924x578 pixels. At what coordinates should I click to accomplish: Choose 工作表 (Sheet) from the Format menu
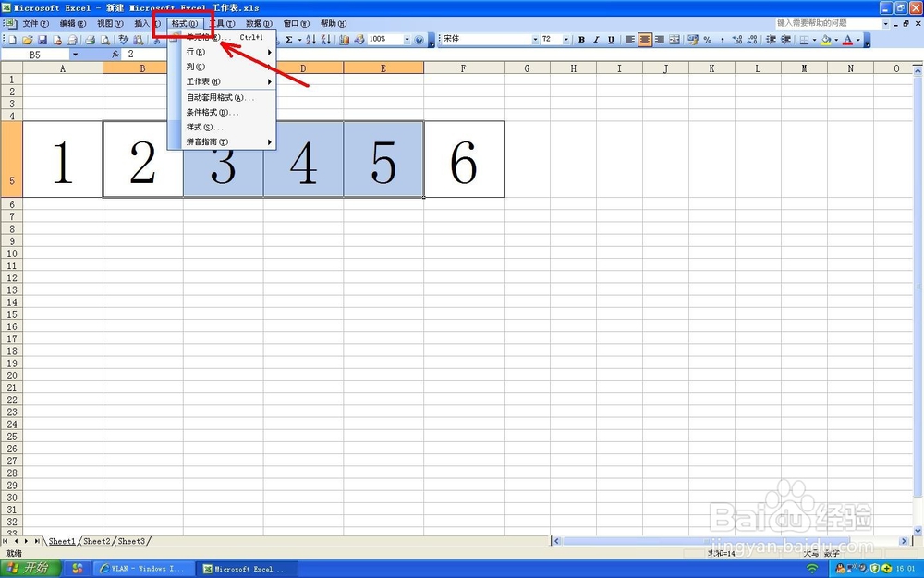(x=222, y=81)
